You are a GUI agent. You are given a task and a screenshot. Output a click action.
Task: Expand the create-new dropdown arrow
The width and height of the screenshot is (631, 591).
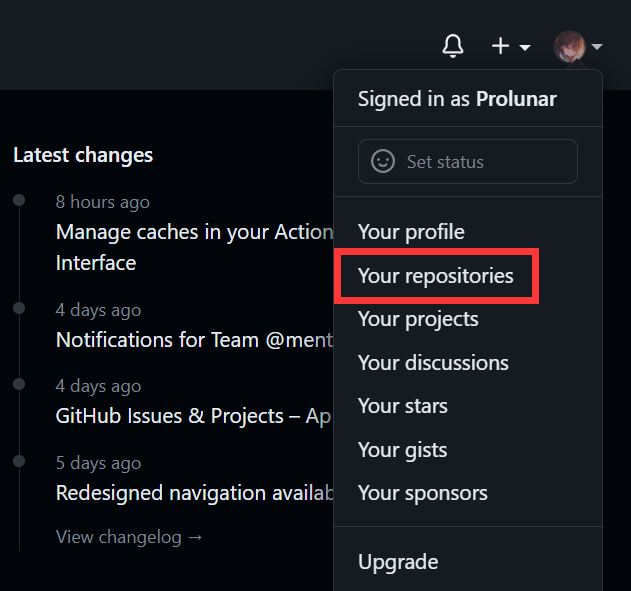coord(525,48)
